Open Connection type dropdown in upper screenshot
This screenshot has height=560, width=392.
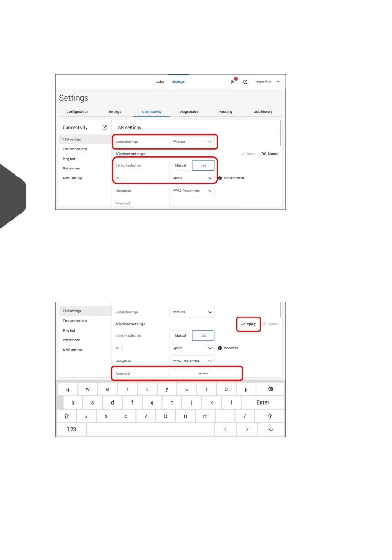[x=192, y=142]
